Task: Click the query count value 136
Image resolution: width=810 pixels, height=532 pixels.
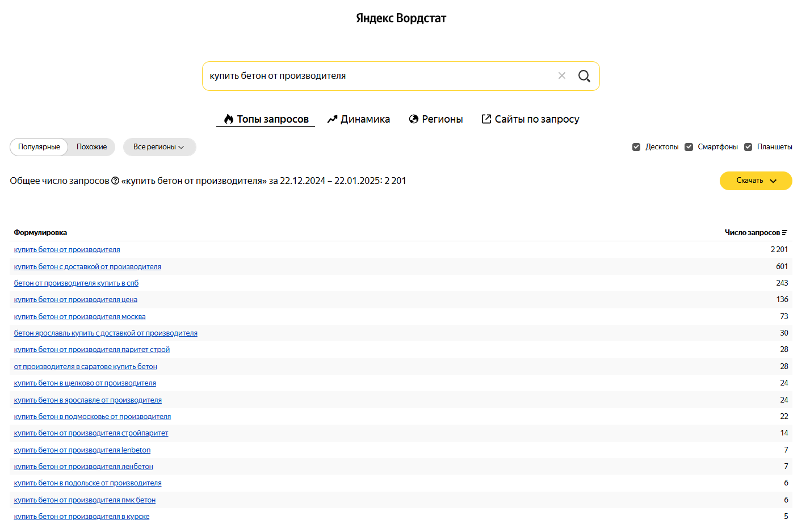Action: pos(782,300)
